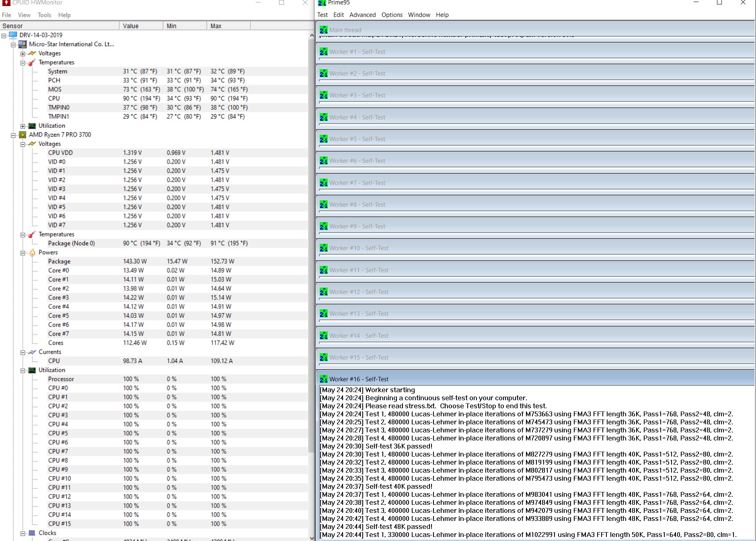The height and width of the screenshot is (541, 756).
Task: Click the Value column header
Action: tap(141, 26)
